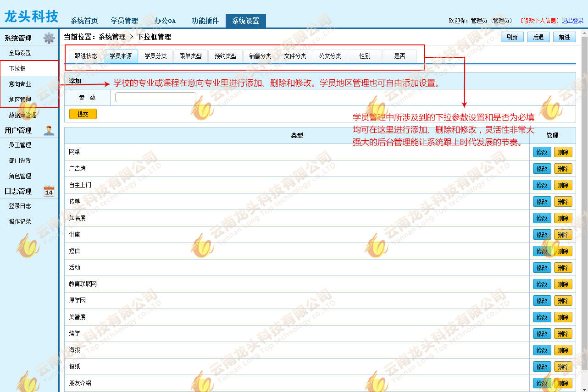Viewport: 588px width, 392px height.
Task: Click the 刷新 button
Action: 512,37
